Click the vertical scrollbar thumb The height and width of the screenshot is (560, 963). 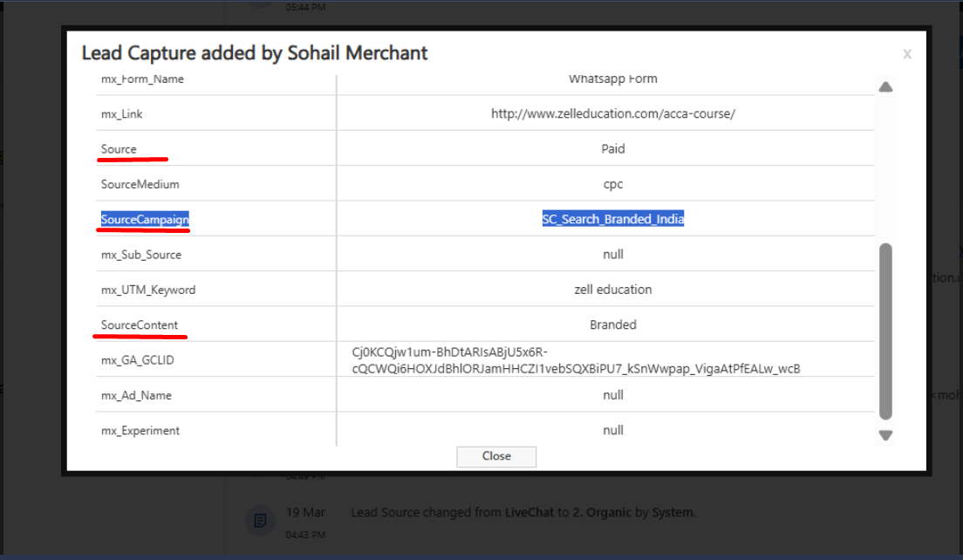coord(885,331)
